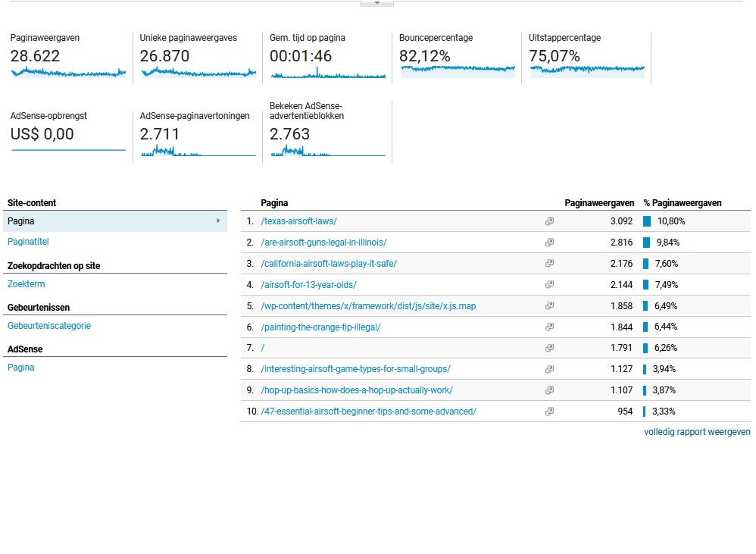Click the pageviews cell 3.092
This screenshot has width=756, height=554.
point(621,221)
